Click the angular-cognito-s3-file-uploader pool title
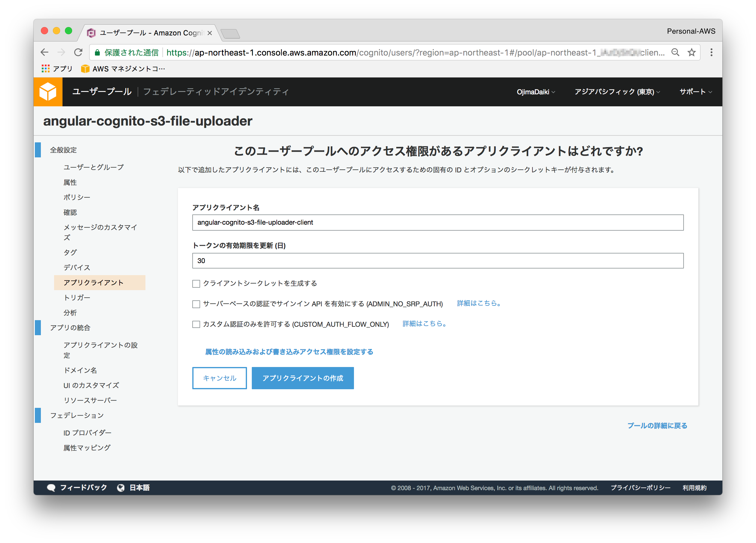This screenshot has width=756, height=543. point(148,121)
